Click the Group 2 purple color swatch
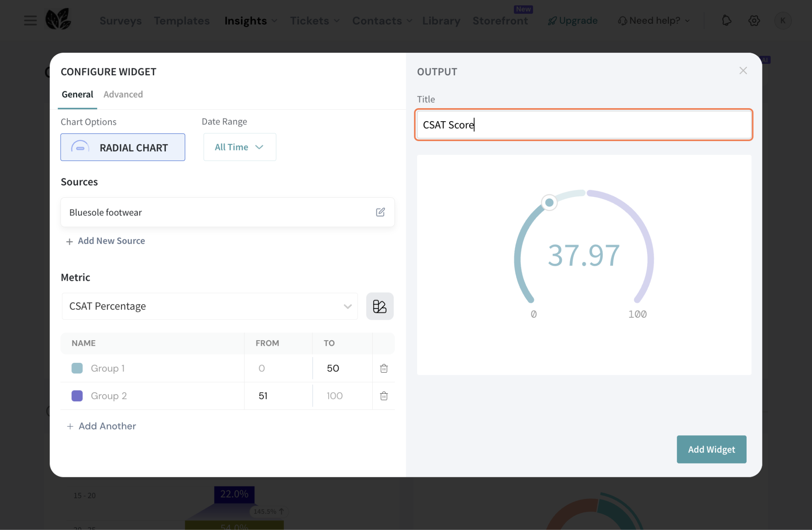Screen dimensions: 812x530 coord(77,396)
